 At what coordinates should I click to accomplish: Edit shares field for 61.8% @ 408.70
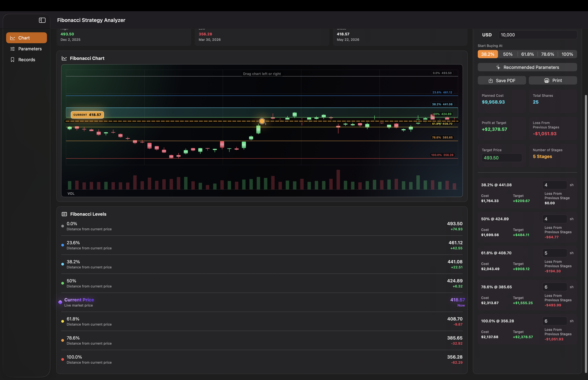(x=554, y=253)
